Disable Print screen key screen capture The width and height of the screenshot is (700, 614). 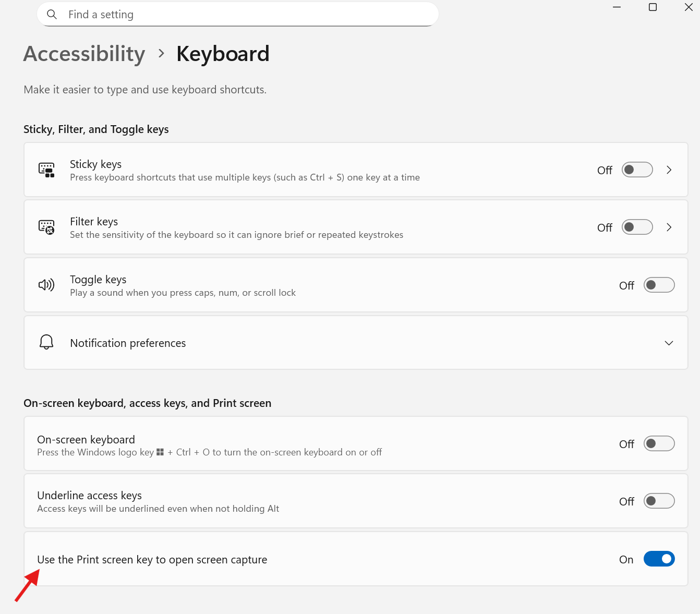(x=659, y=559)
